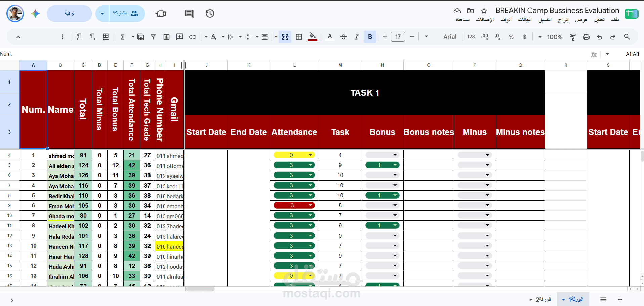The image size is (644, 306).
Task: Open the fill color bucket swatch
Action: coord(312,37)
